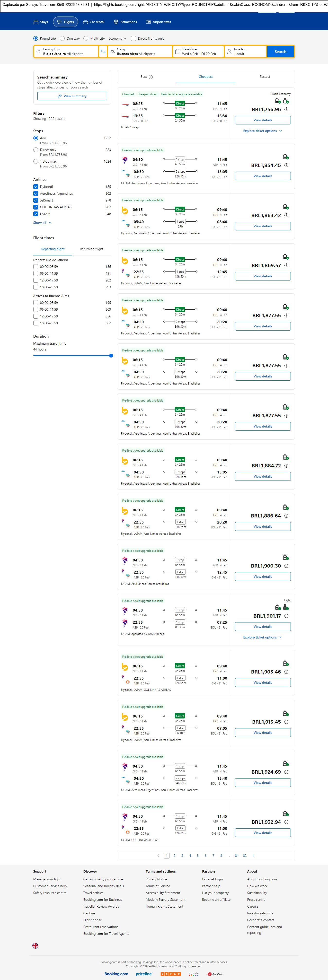Open the Economy cabin class dropdown
Screen dimensions: 328x980
[x=117, y=38]
